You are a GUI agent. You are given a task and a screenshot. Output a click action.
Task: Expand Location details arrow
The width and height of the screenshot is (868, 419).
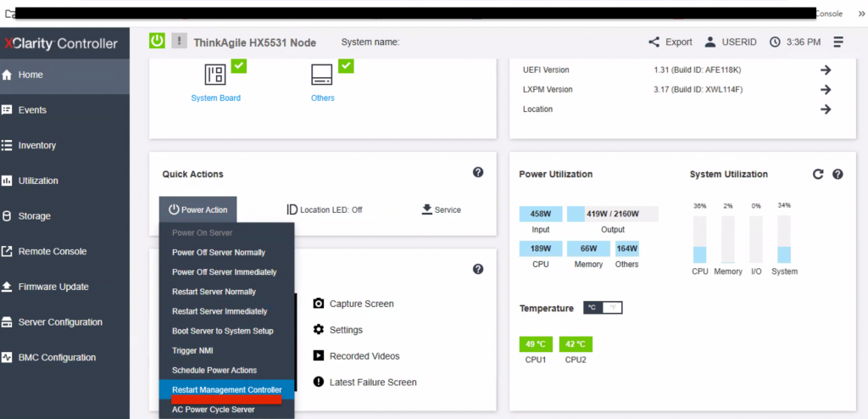point(825,109)
